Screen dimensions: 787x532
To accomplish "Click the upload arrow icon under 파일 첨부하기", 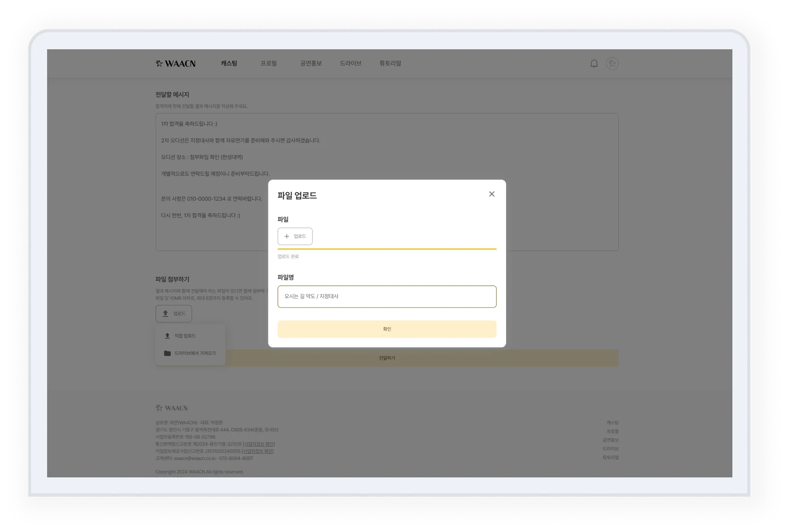I will point(166,313).
